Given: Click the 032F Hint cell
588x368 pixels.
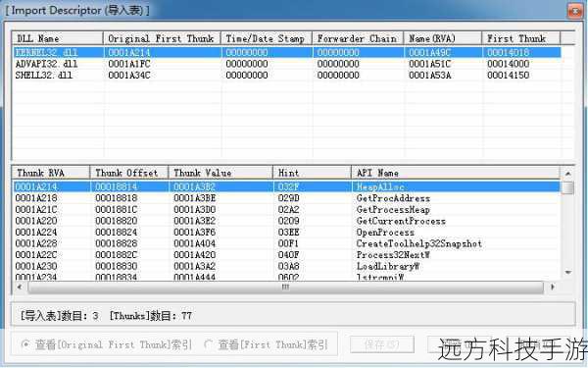Looking at the screenshot, I should (x=288, y=186).
